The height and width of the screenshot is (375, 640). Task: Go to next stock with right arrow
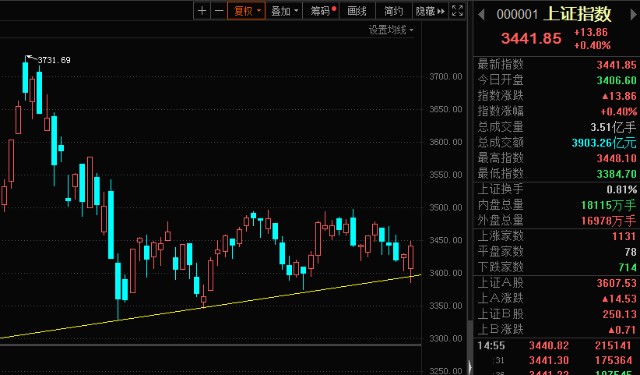tap(634, 15)
